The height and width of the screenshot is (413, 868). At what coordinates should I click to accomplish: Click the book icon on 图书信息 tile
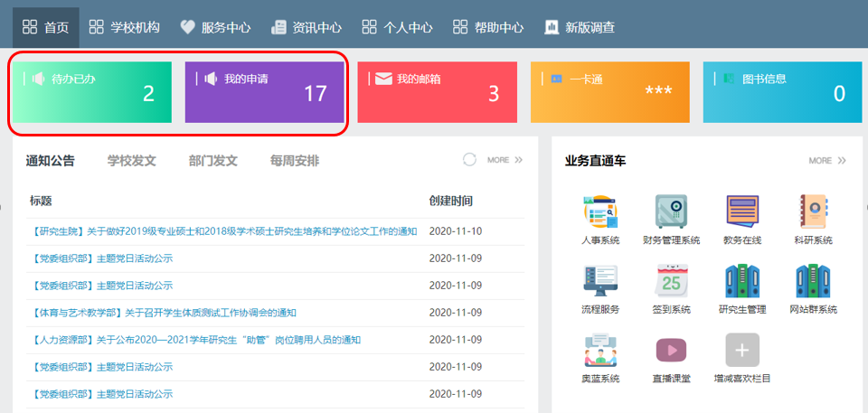click(x=729, y=80)
